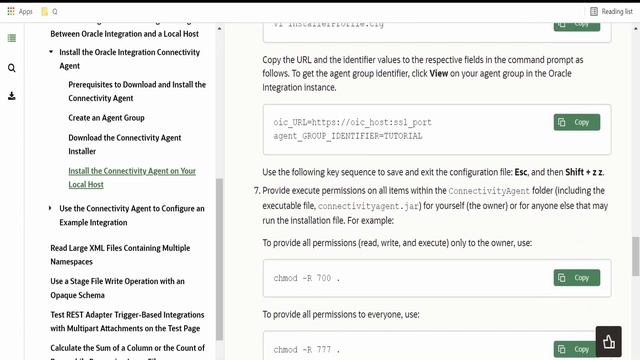The width and height of the screenshot is (640, 360).
Task: Open the Apps grid icon
Action: pyautogui.click(x=11, y=11)
